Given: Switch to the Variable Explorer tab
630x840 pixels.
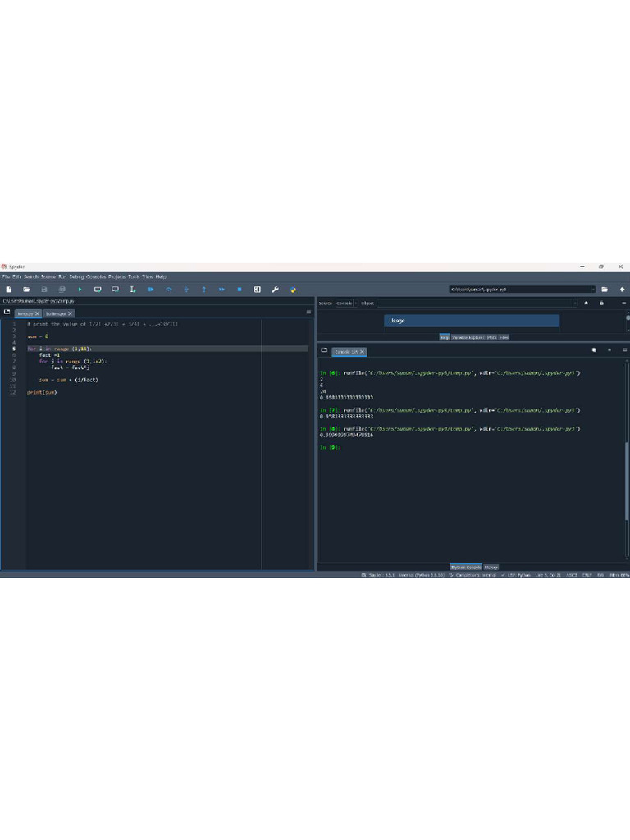Looking at the screenshot, I should [x=468, y=337].
